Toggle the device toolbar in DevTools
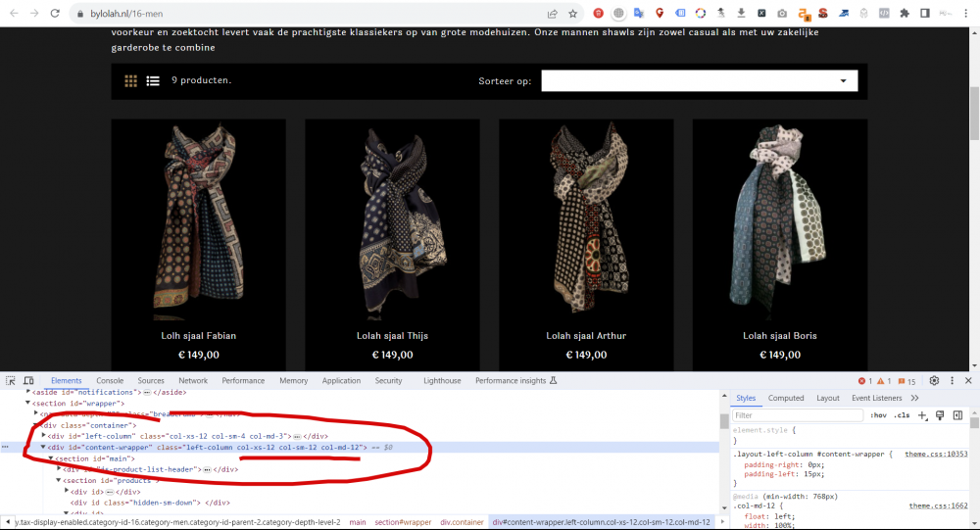This screenshot has width=980, height=530. (30, 381)
